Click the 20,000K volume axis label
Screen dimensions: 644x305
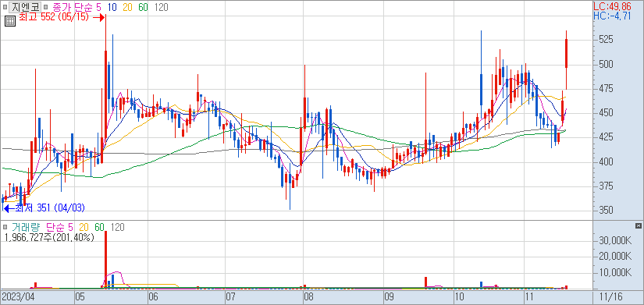[x=615, y=256]
